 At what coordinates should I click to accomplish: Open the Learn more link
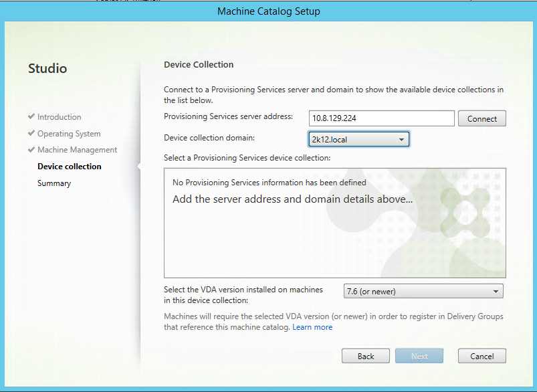[x=312, y=327]
